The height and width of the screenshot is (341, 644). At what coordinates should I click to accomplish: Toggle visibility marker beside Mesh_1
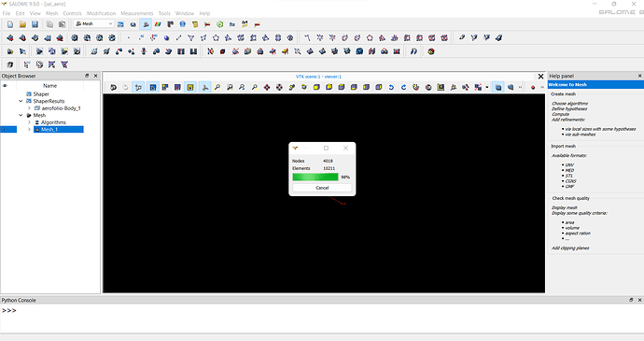pyautogui.click(x=5, y=130)
